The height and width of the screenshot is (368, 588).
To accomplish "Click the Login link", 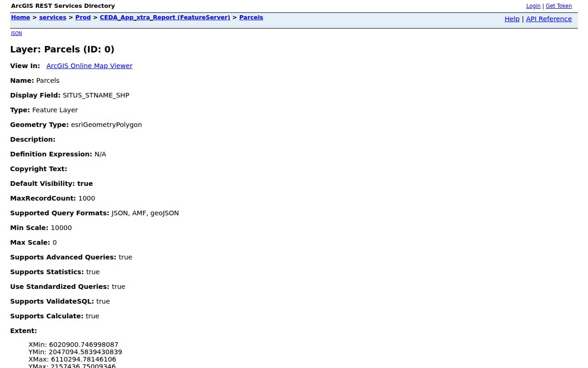I will (533, 6).
